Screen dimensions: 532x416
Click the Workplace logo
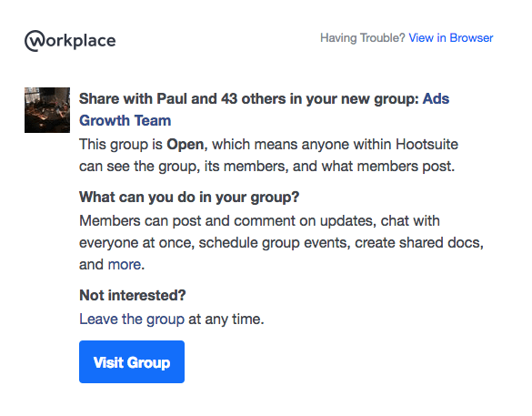tap(70, 41)
